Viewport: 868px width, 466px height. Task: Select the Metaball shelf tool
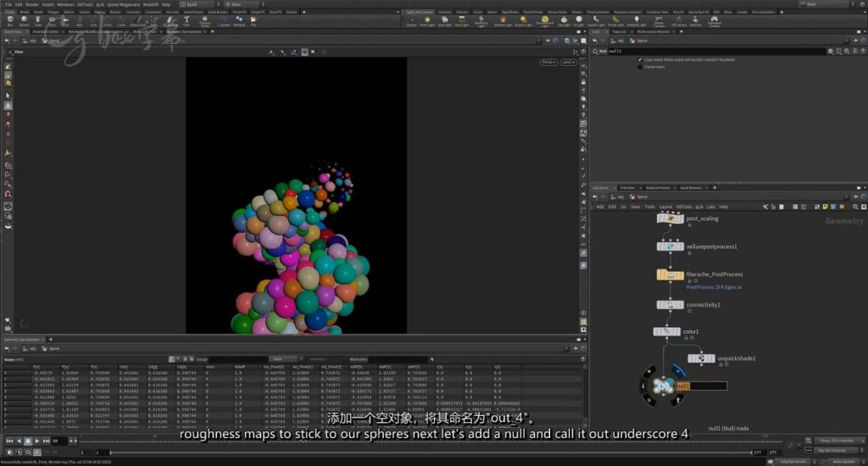pyautogui.click(x=239, y=21)
